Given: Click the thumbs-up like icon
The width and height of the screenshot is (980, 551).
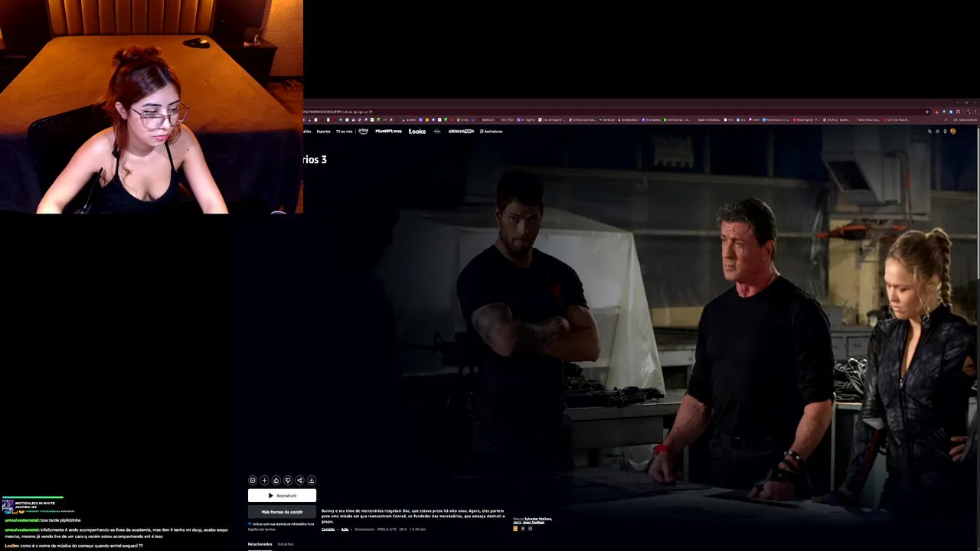Looking at the screenshot, I should point(276,481).
